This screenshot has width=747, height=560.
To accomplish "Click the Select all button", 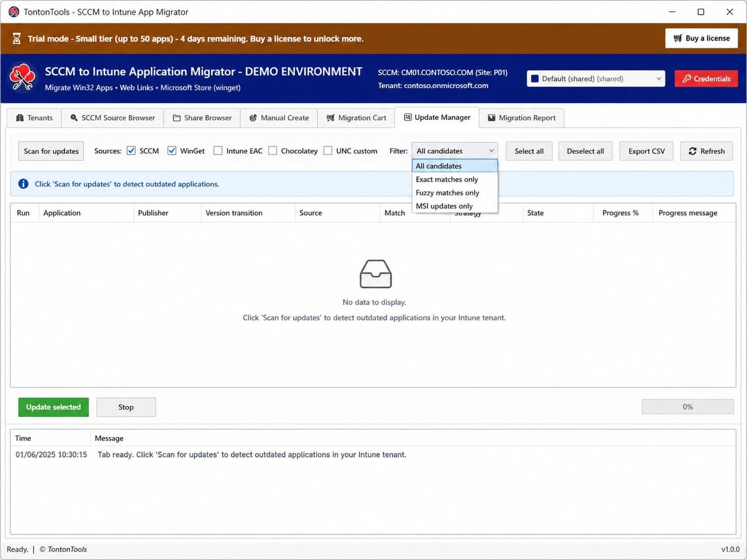I will pyautogui.click(x=529, y=151).
